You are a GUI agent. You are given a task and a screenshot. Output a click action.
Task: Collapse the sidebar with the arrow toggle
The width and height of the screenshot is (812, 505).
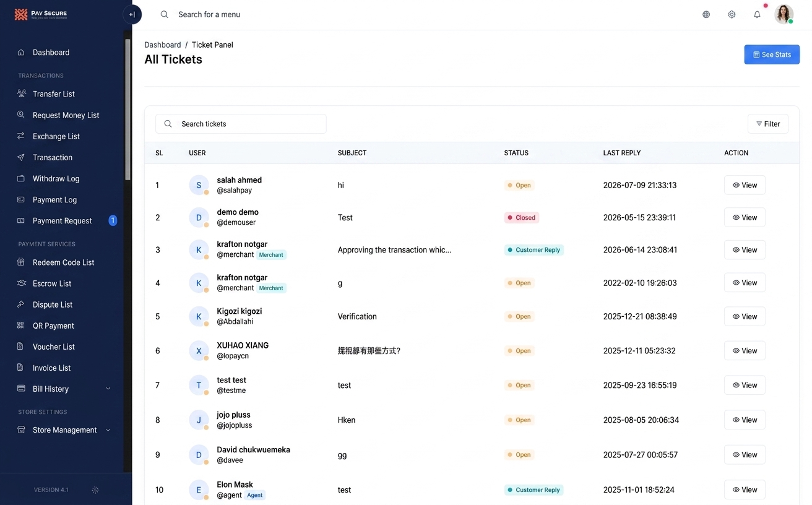pos(132,14)
